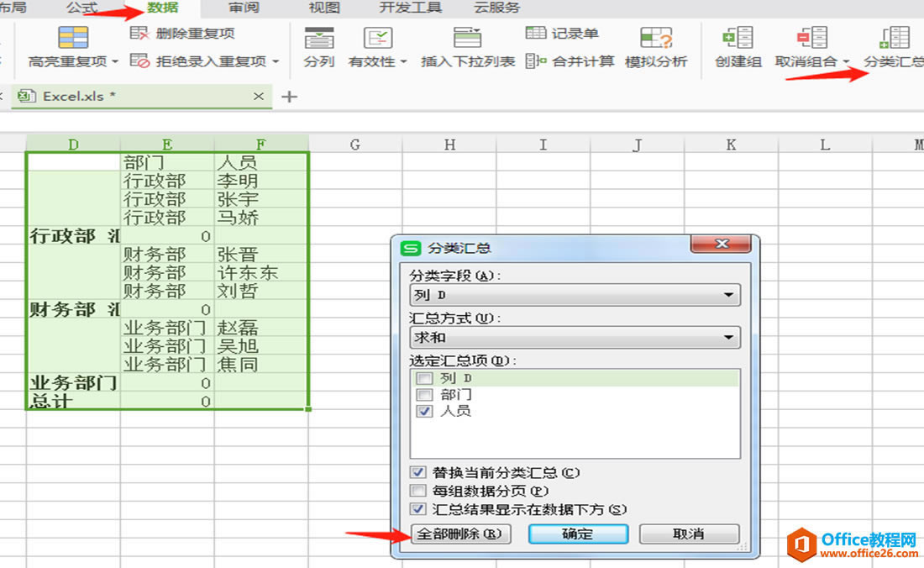924x568 pixels.
Task: Click the 有效性 data validation icon
Action: (378, 38)
